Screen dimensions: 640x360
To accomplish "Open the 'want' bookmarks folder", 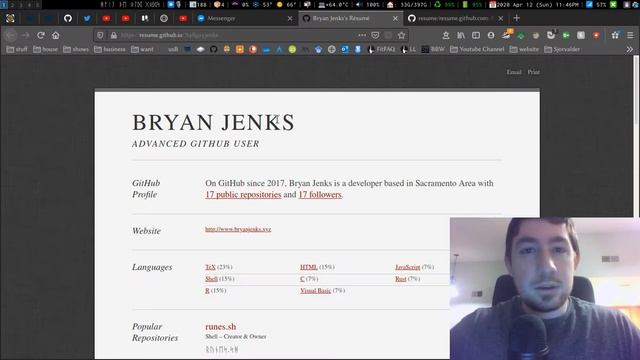I will (142, 49).
